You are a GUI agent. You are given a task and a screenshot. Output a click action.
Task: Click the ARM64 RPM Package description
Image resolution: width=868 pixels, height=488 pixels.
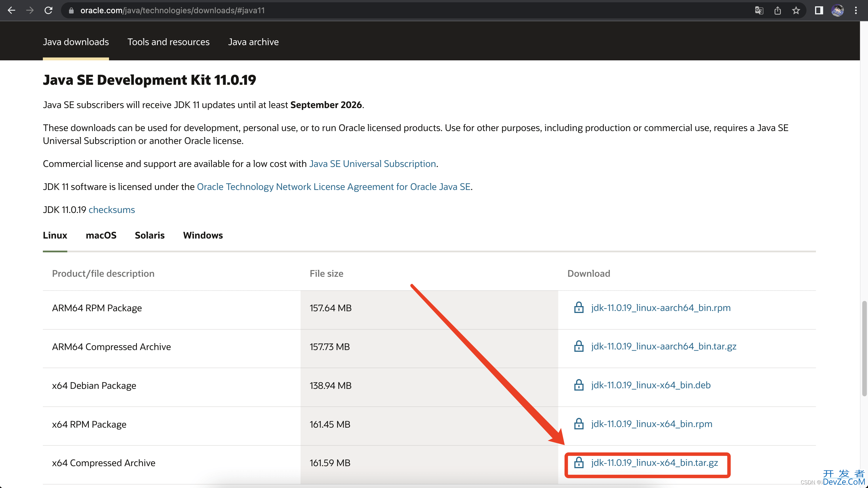tap(97, 308)
